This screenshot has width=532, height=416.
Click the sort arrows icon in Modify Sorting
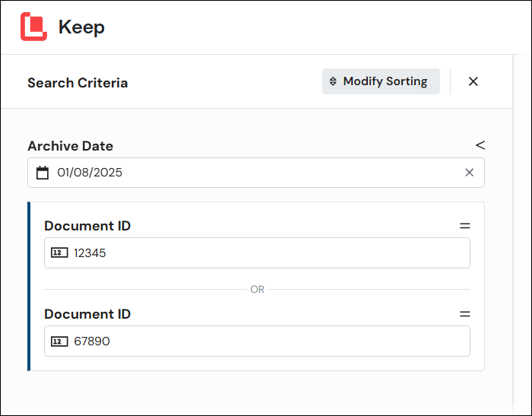pos(333,81)
